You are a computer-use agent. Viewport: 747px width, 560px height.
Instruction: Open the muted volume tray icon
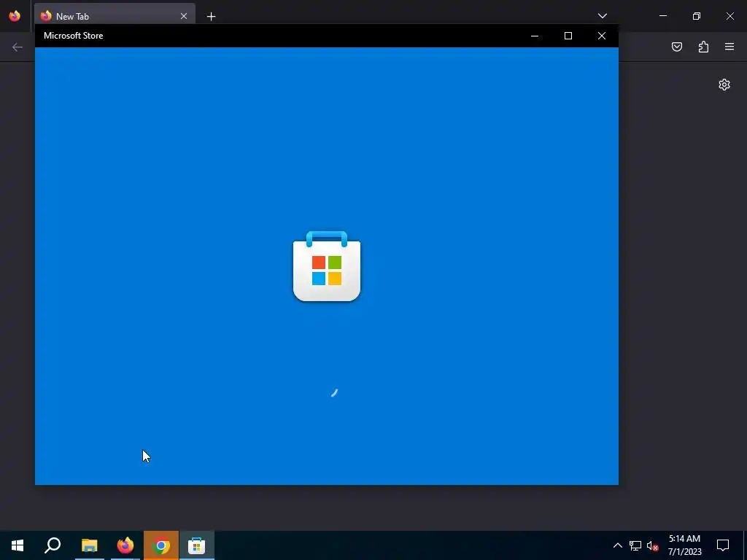[x=653, y=545]
